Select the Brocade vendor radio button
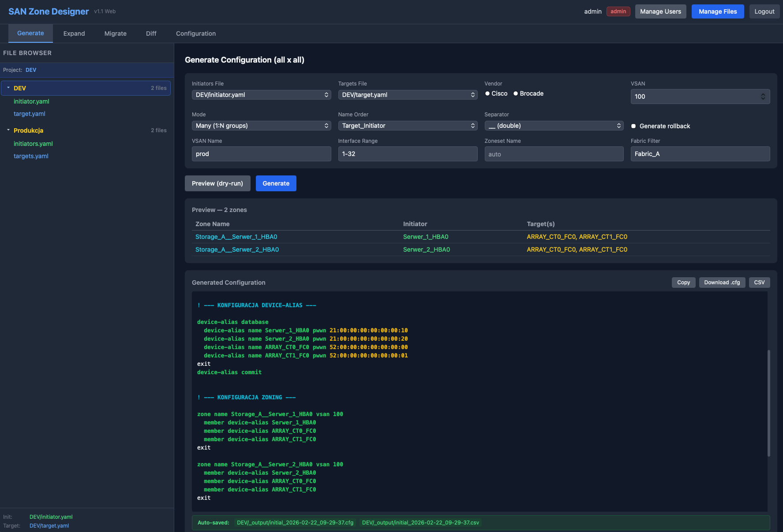Screen dimensions: 783x532 pos(515,93)
